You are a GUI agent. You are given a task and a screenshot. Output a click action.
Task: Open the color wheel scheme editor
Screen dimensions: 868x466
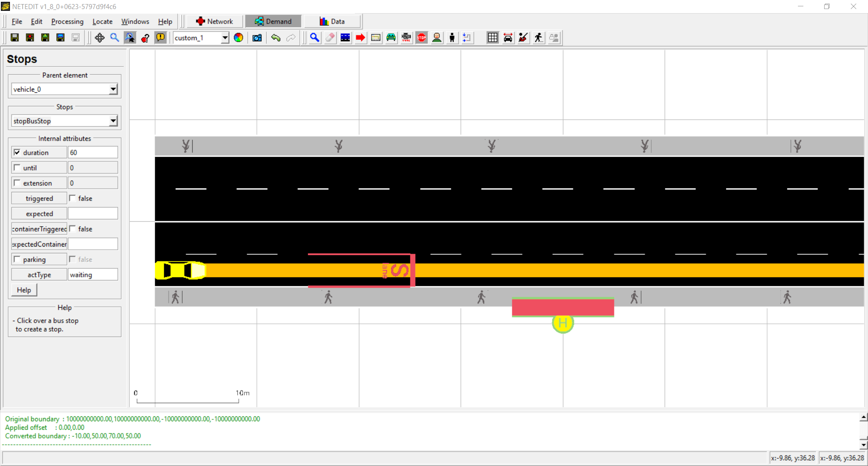[x=238, y=38]
